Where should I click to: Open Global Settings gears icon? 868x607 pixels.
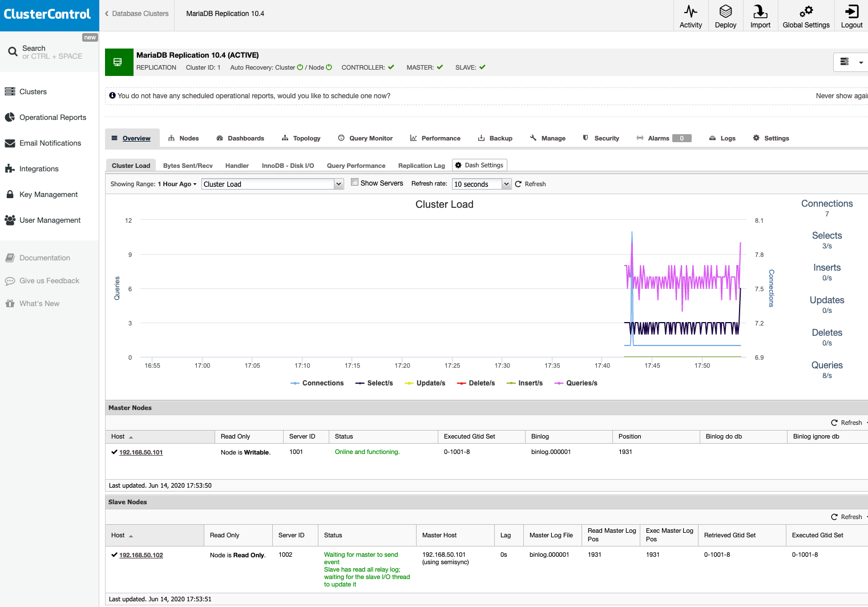(x=806, y=11)
